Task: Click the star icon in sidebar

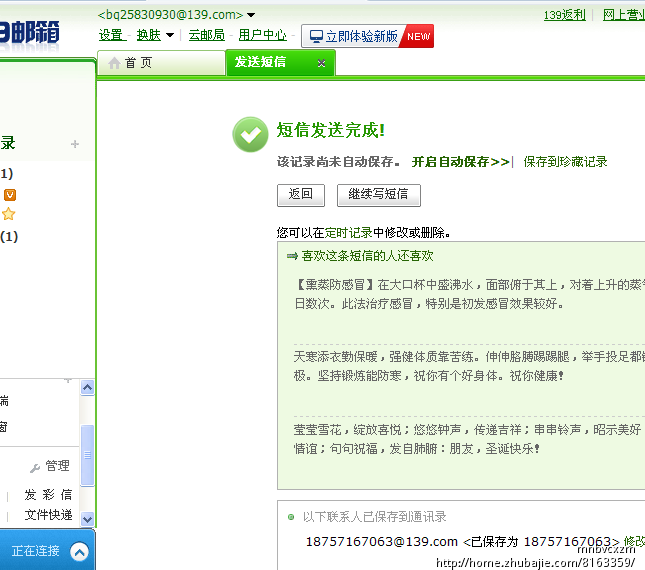Action: (9, 214)
